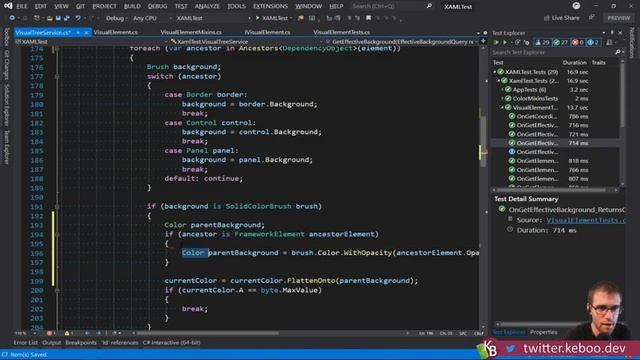Open the GIT menu

[80, 6]
